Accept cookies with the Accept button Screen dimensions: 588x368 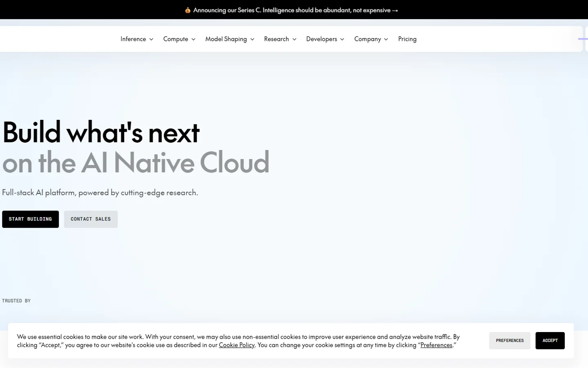pos(550,341)
